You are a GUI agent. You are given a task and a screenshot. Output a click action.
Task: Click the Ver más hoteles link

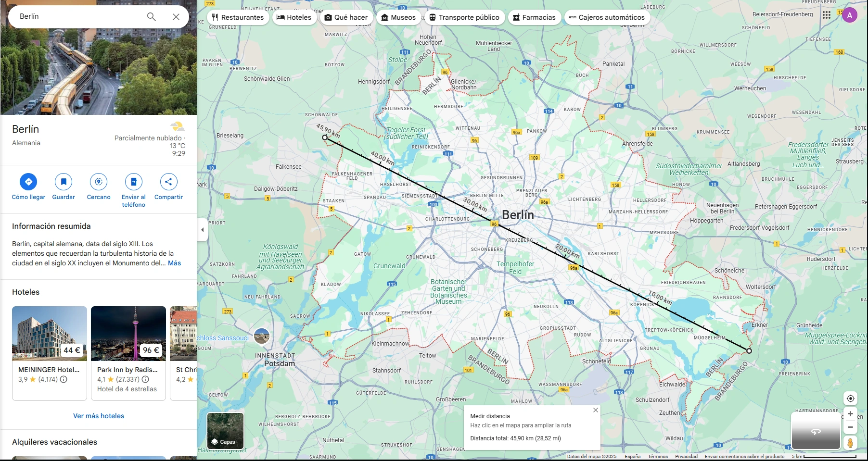pyautogui.click(x=99, y=416)
